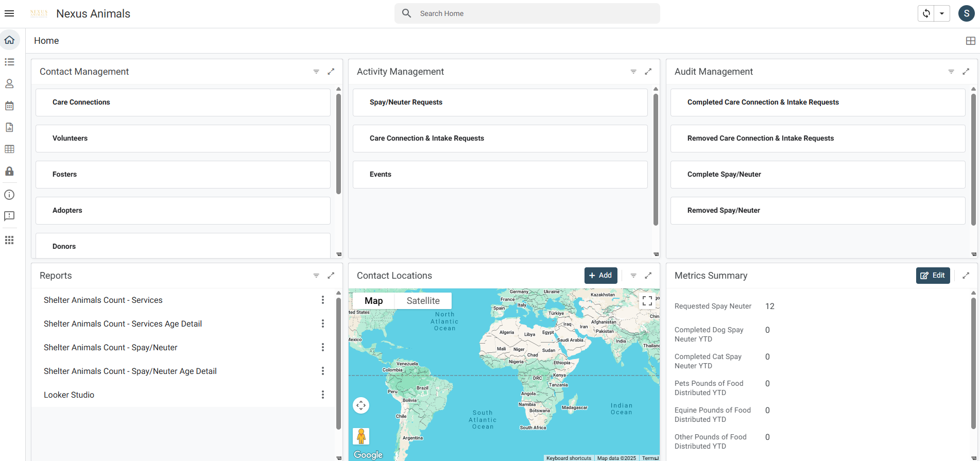Click the Edit button in Metrics Summary
This screenshot has width=980, height=461.
tap(933, 276)
